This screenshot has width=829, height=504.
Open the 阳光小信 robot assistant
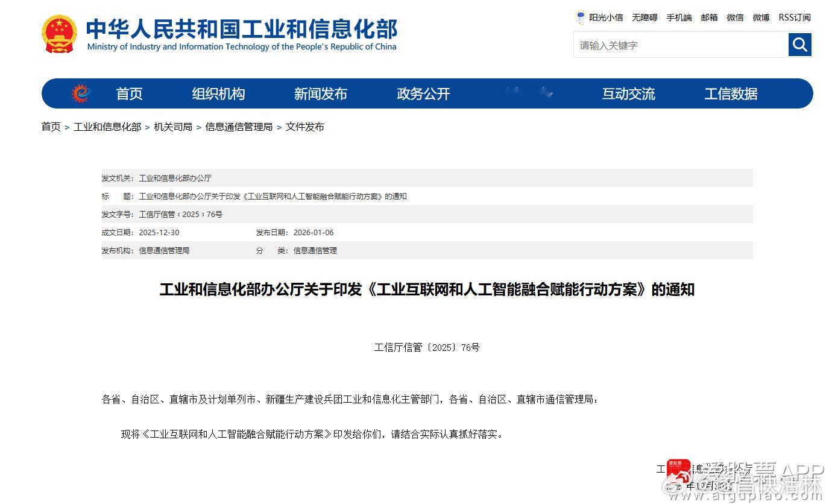(x=606, y=17)
